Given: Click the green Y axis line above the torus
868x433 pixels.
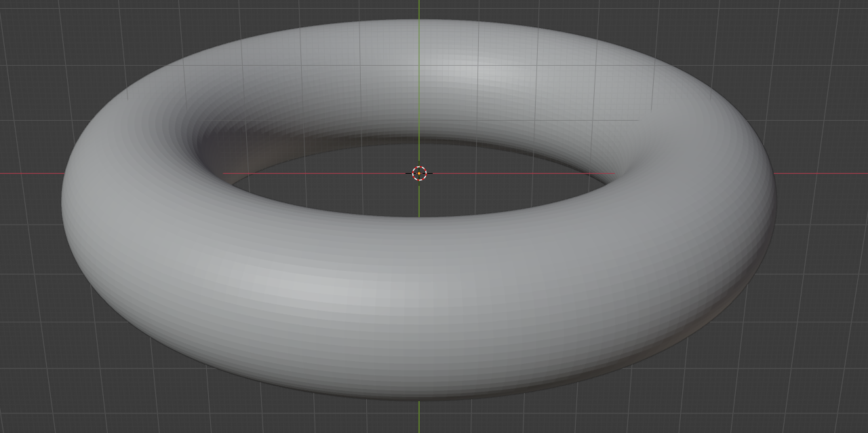Looking at the screenshot, I should click(x=419, y=10).
